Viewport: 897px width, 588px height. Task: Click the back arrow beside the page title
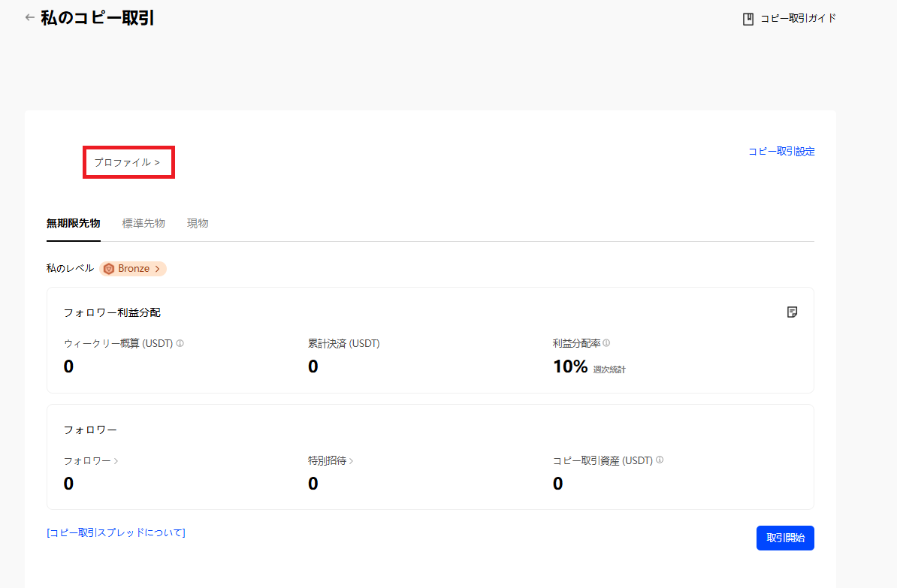[x=29, y=17]
